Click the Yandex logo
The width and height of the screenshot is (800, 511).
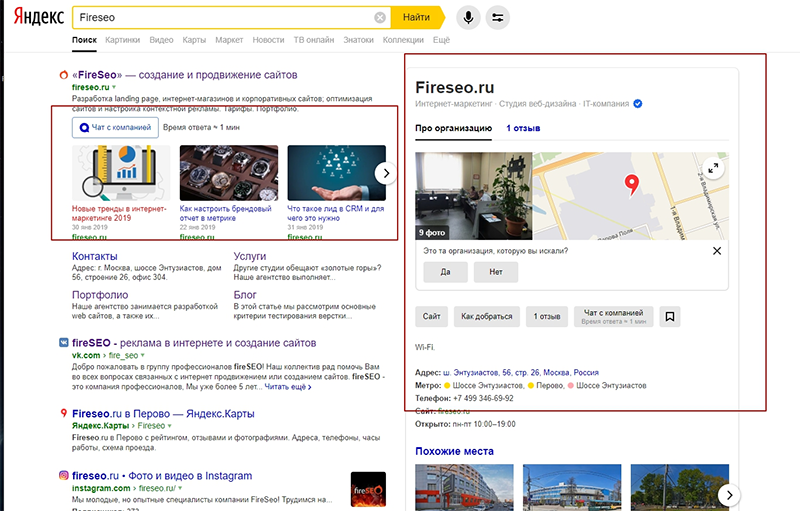pyautogui.click(x=33, y=18)
